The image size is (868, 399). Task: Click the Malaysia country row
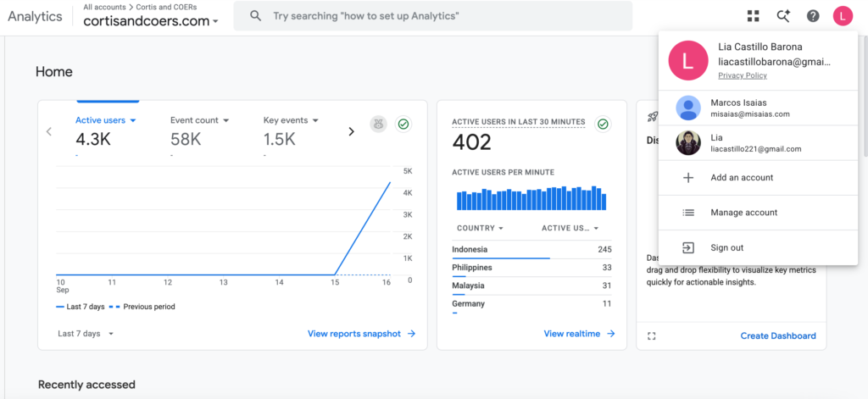(x=531, y=287)
